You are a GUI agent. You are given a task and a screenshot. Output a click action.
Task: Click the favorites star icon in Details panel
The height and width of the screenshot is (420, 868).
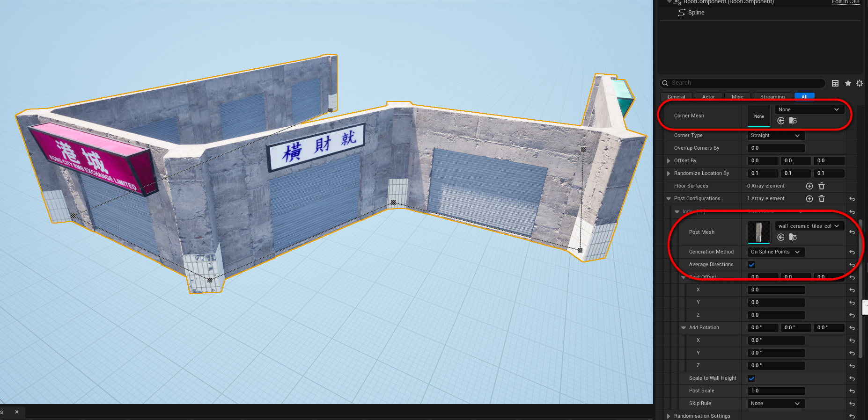[848, 83]
